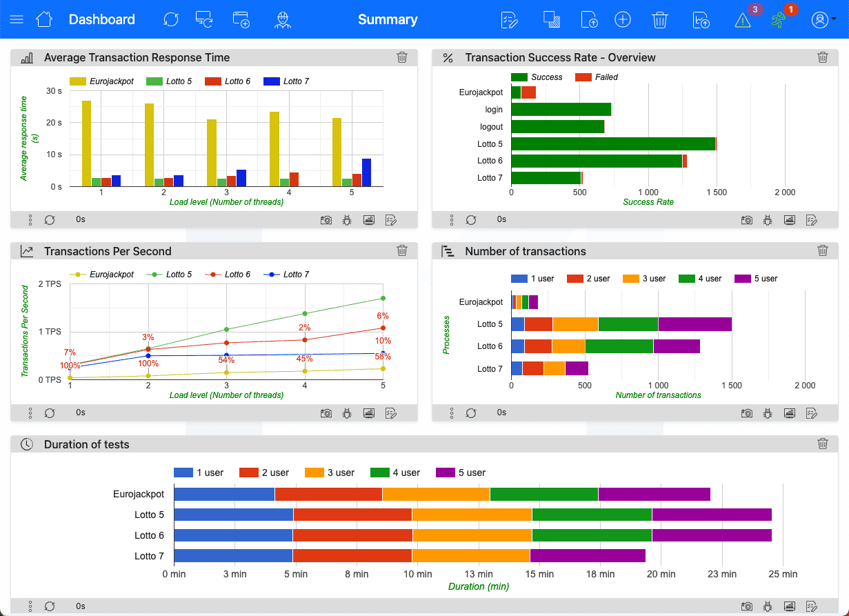Image resolution: width=849 pixels, height=616 pixels.
Task: Click Lotto 6 green bar in Success Rate chart
Action: click(597, 161)
